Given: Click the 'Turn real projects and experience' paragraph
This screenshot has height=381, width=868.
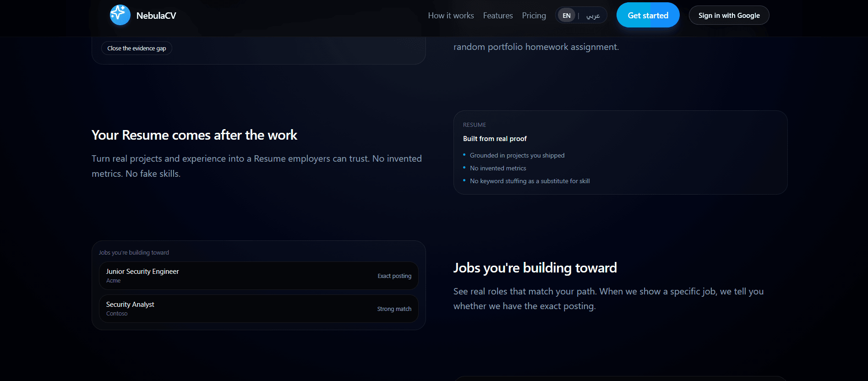Looking at the screenshot, I should pos(257,166).
